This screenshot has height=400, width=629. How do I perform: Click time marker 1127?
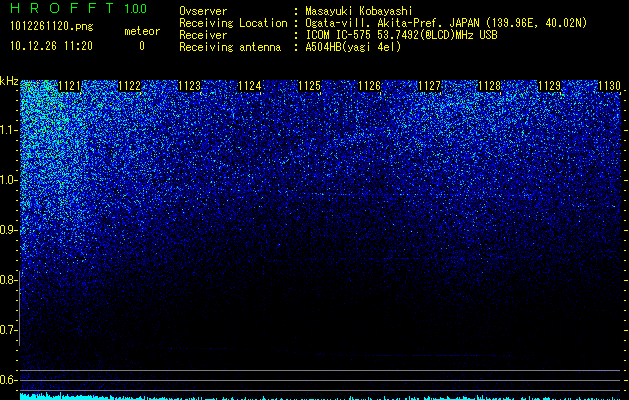429,86
